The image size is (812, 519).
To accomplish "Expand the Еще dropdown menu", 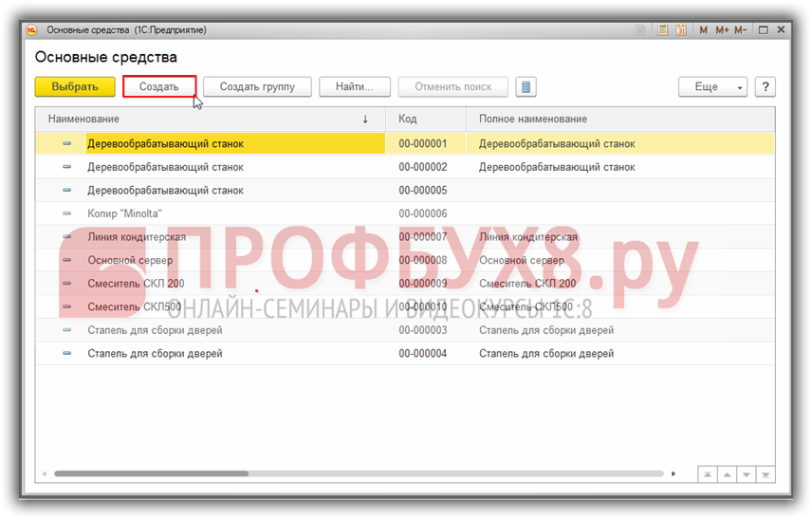I will (712, 87).
